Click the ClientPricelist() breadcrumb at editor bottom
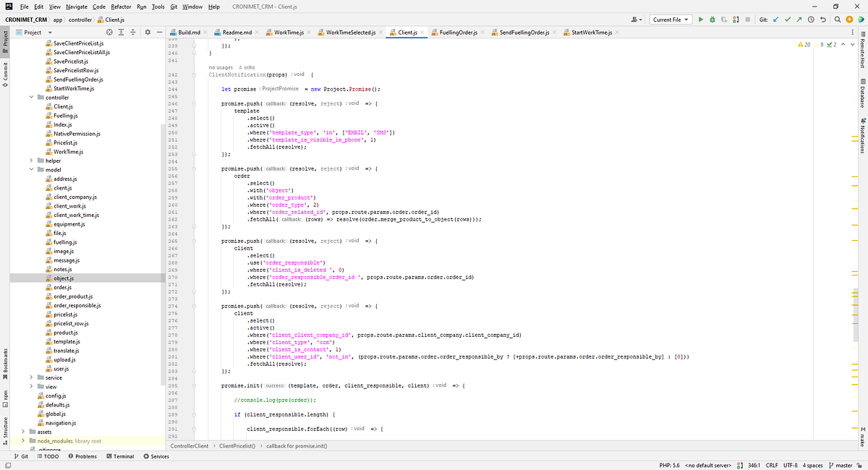This screenshot has height=470, width=868. (237, 446)
